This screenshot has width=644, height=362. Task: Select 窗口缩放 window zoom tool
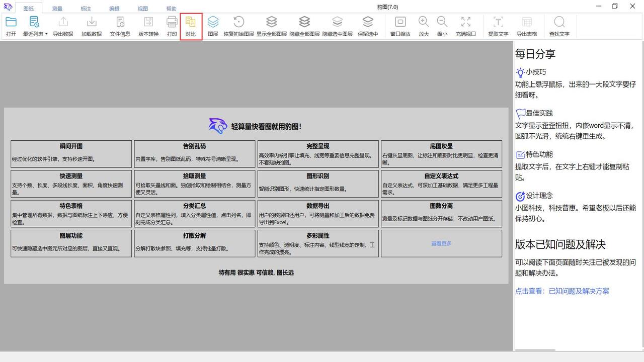[x=400, y=27]
